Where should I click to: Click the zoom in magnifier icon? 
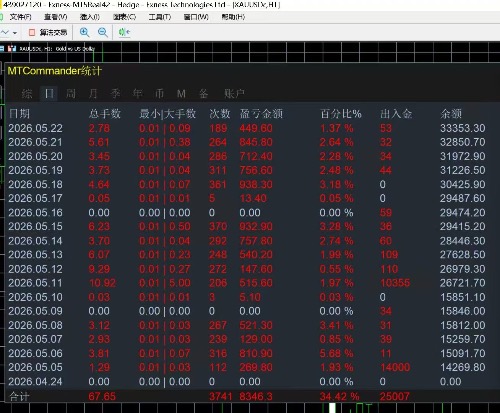85,32
